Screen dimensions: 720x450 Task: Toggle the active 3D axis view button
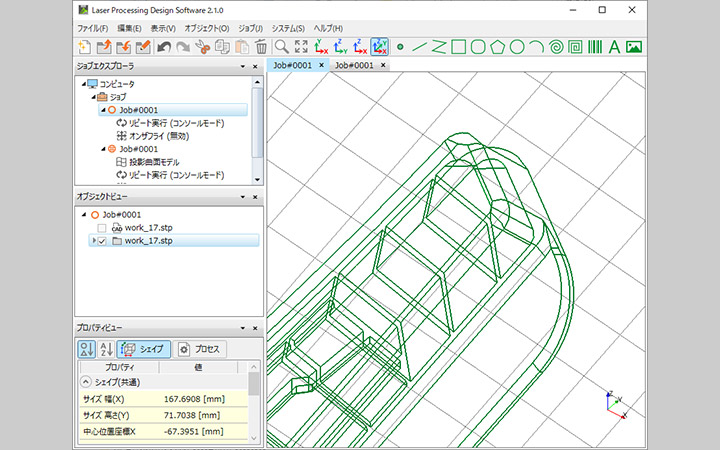[380, 46]
